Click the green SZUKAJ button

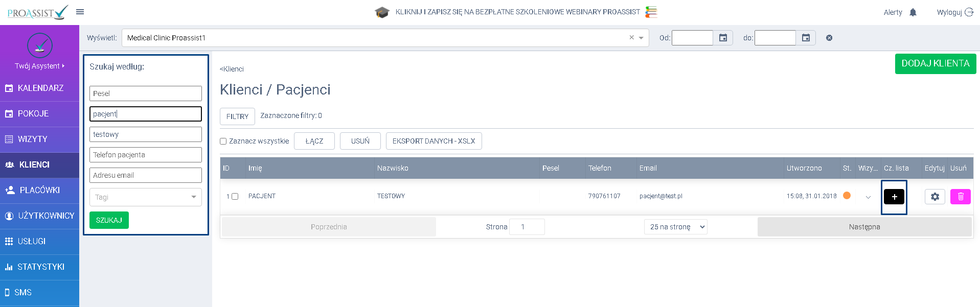point(109,220)
